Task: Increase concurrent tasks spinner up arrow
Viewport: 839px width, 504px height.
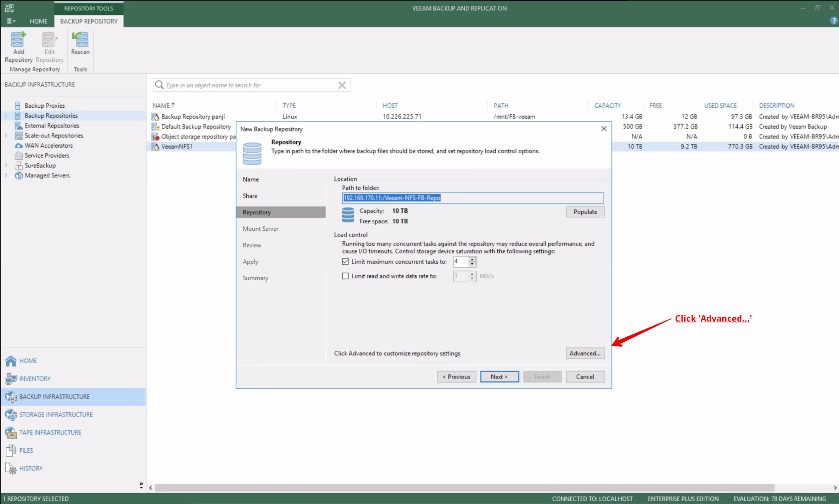Action: coord(472,260)
